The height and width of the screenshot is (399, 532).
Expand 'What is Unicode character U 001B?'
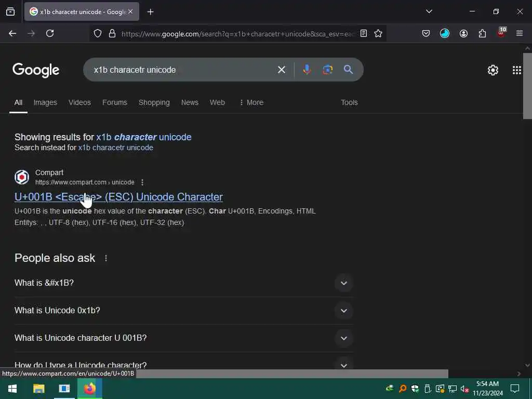point(183,338)
